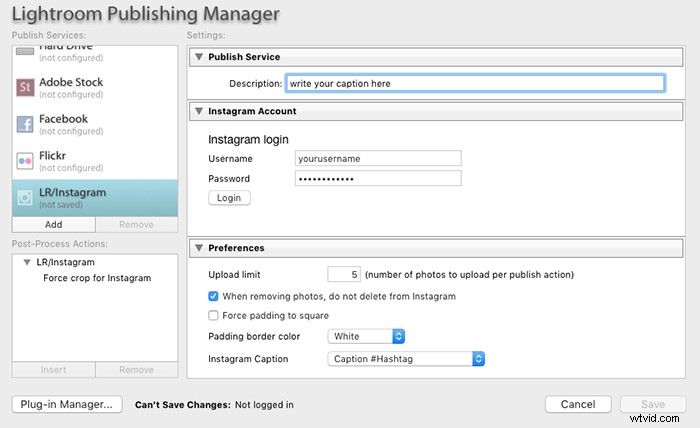Collapse the Preferences section
Viewport: 700px width, 428px height.
click(199, 248)
